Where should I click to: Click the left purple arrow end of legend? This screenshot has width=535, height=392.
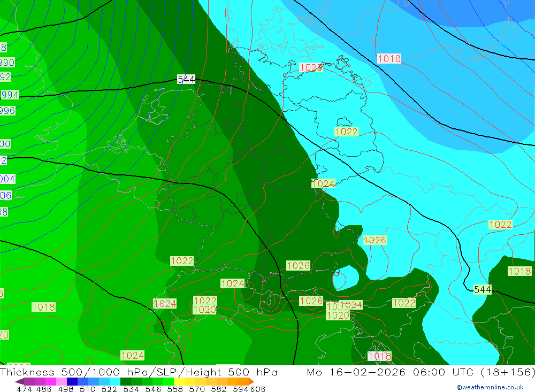(19, 381)
